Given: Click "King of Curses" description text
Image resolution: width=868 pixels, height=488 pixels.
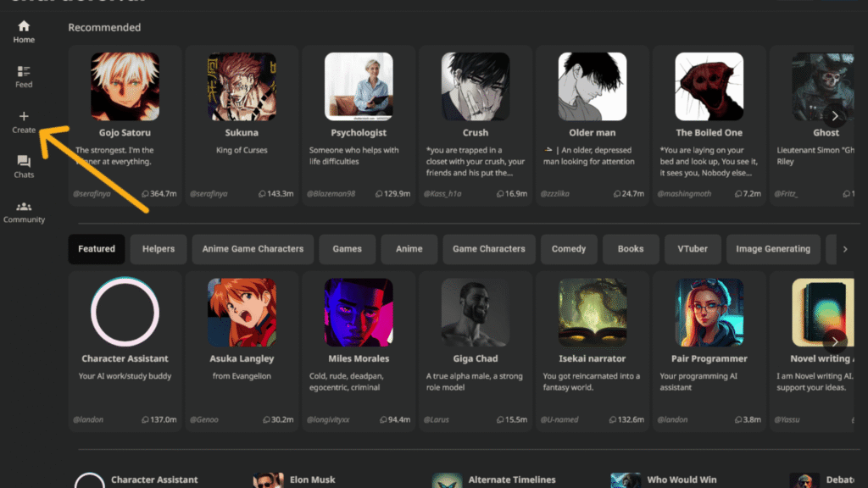Looking at the screenshot, I should coord(242,150).
